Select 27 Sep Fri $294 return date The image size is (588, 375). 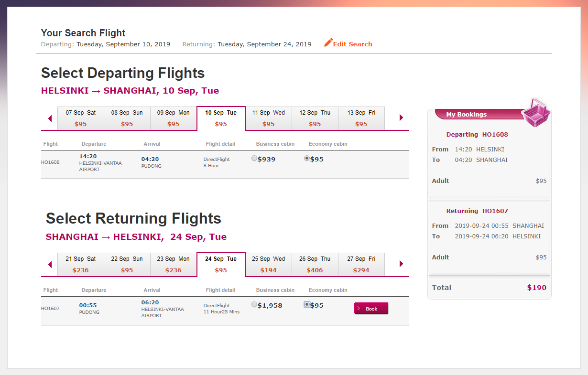361,265
